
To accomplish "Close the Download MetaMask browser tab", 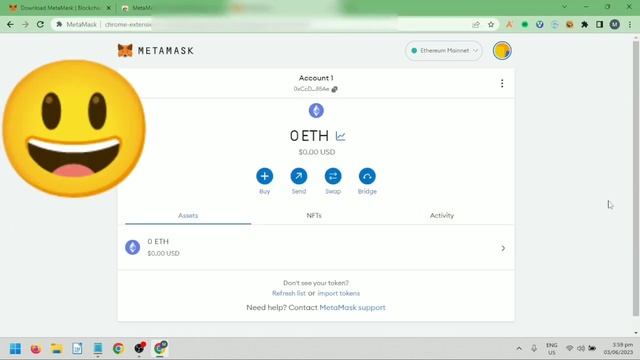I will point(109,8).
